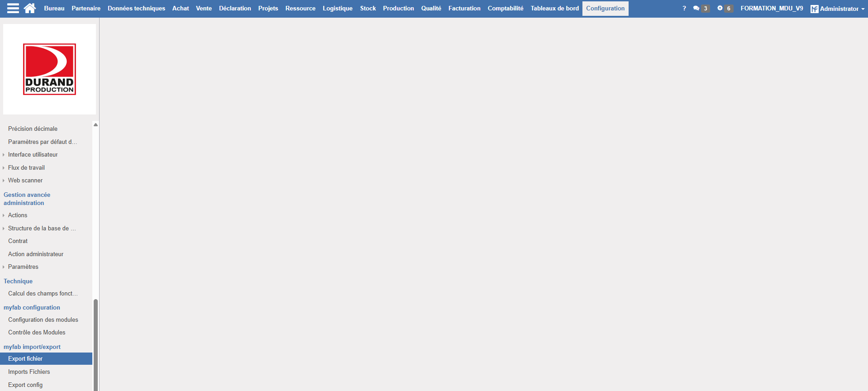This screenshot has width=868, height=391.
Task: Select Imports Fichiers in sidebar
Action: point(29,372)
